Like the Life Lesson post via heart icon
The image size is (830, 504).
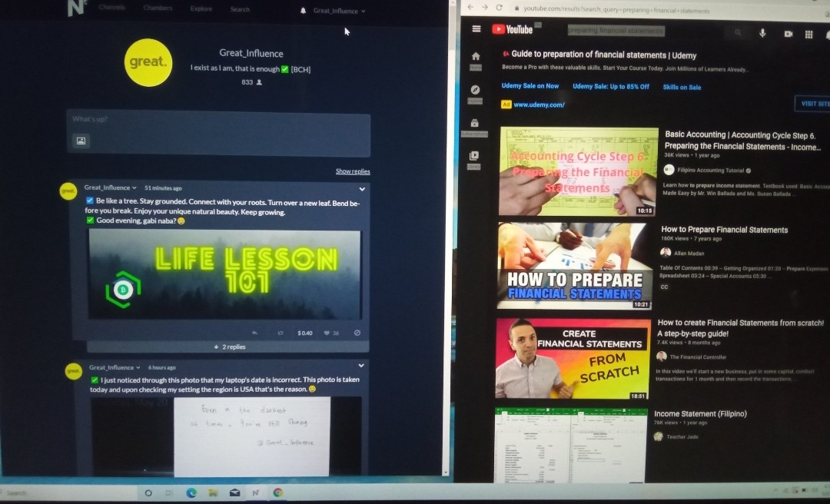[x=327, y=333]
